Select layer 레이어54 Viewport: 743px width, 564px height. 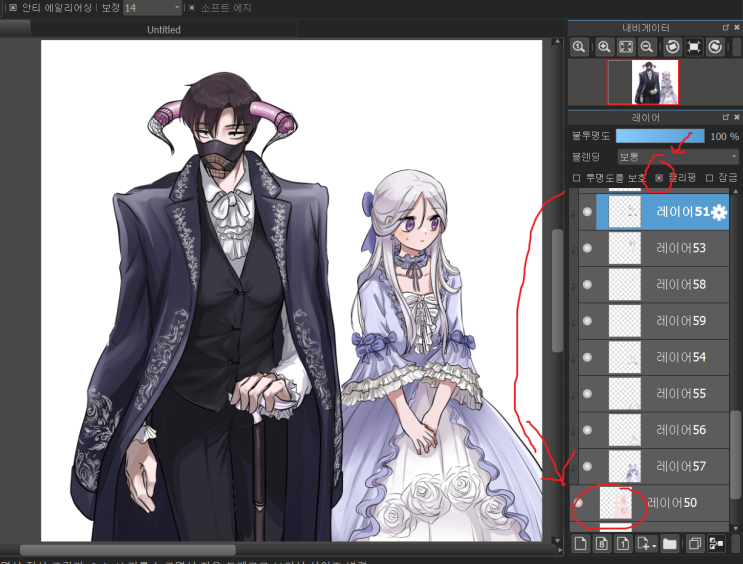pos(653,357)
